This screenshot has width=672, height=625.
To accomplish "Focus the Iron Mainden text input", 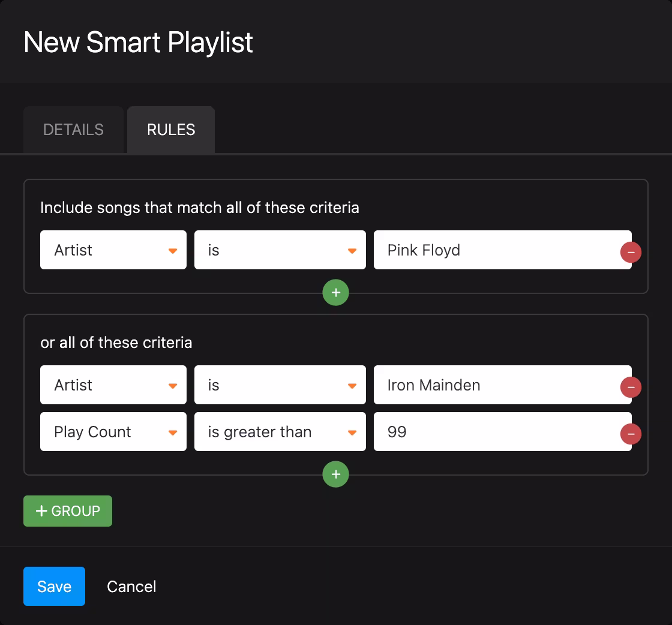I will click(x=495, y=385).
